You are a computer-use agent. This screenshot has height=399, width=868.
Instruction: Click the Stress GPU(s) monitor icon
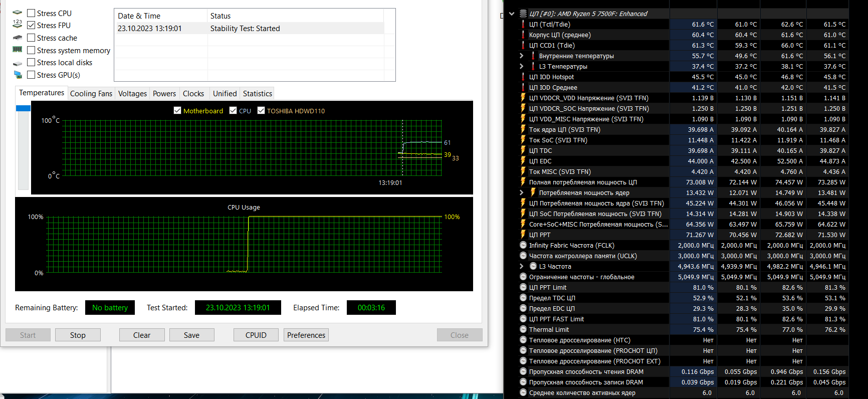click(x=18, y=75)
